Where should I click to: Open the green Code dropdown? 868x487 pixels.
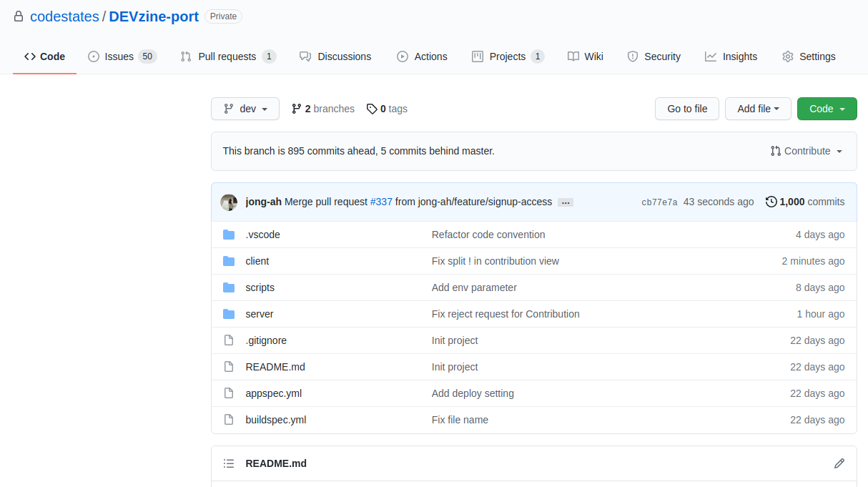coord(827,109)
